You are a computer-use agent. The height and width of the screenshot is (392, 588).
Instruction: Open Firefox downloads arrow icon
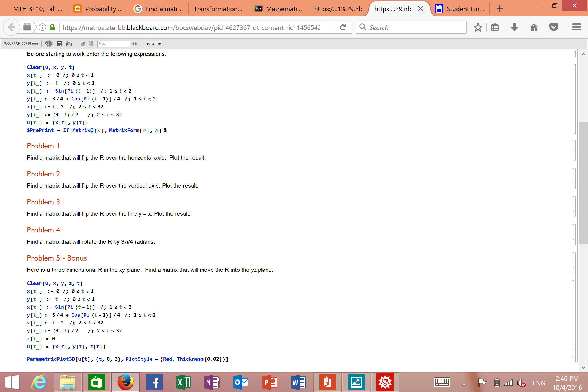coord(514,27)
